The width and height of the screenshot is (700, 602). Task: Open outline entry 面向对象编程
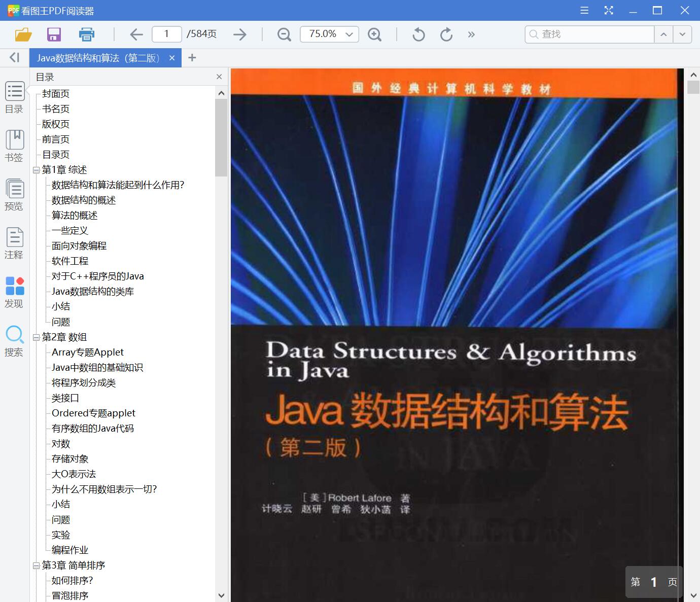pyautogui.click(x=79, y=246)
